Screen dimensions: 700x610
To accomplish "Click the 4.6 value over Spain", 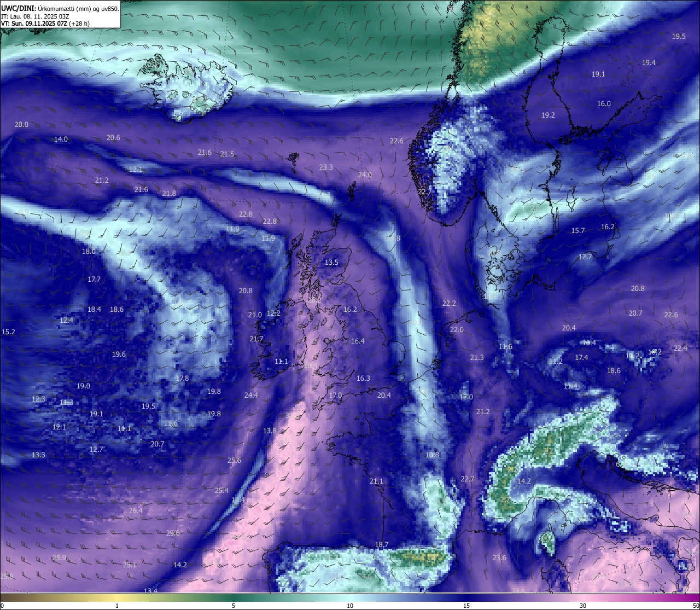I will click(367, 576).
